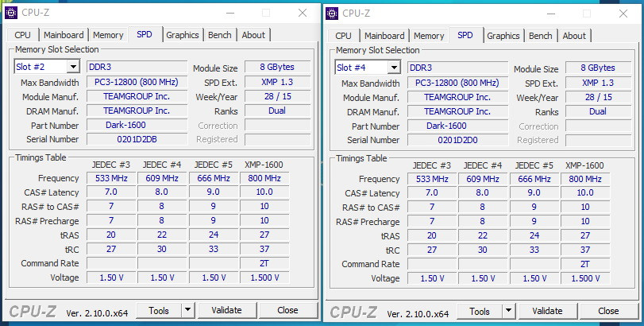This screenshot has width=644, height=326.
Task: Click XMP 1.3 SPD Ext. in left window
Action: click(x=277, y=82)
